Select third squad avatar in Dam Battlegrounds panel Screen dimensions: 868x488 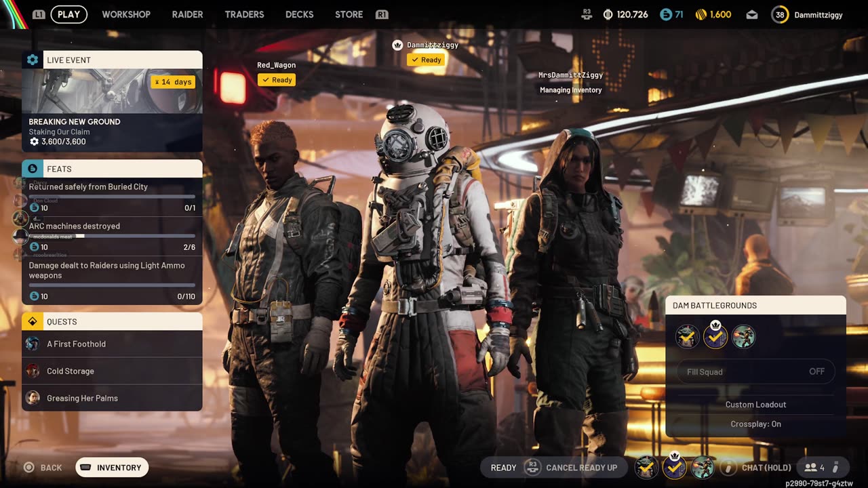click(743, 337)
